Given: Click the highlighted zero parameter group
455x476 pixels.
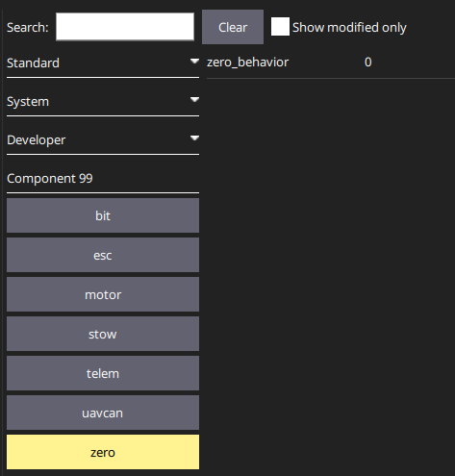Looking at the screenshot, I should tap(103, 452).
